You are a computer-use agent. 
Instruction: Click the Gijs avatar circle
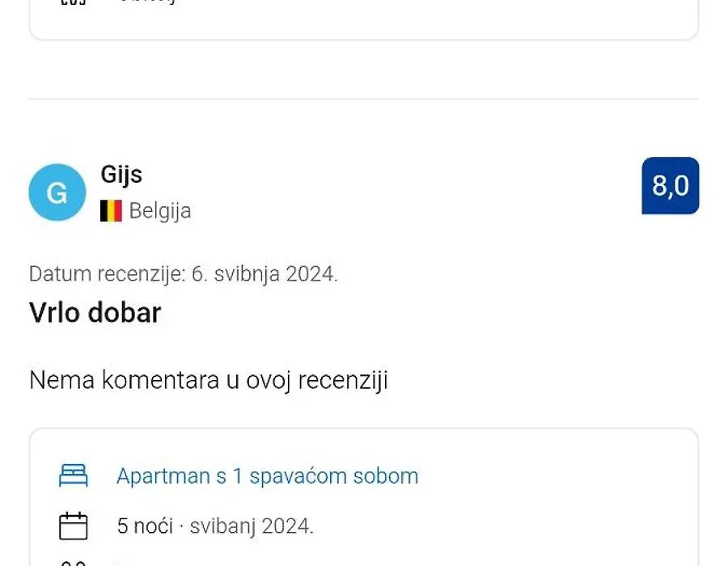[x=57, y=192]
